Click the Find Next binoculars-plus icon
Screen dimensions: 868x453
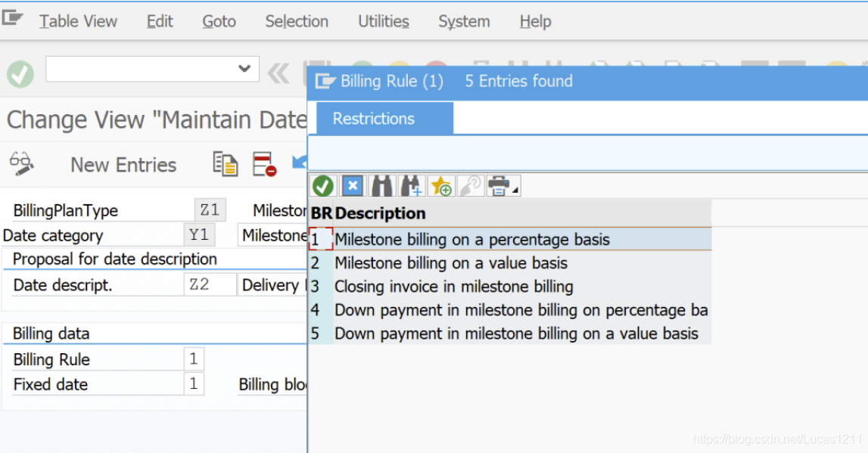click(x=412, y=186)
